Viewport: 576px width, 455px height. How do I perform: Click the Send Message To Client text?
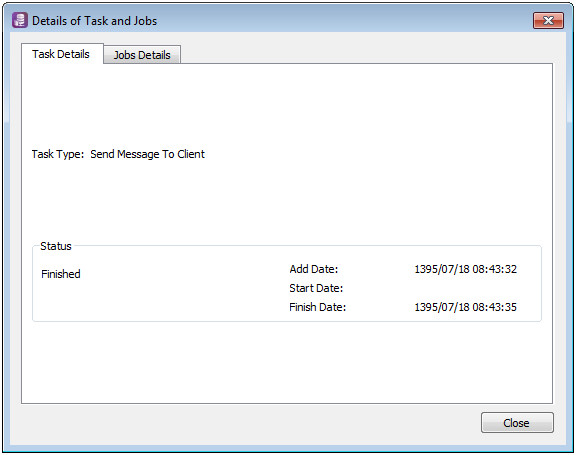[148, 154]
